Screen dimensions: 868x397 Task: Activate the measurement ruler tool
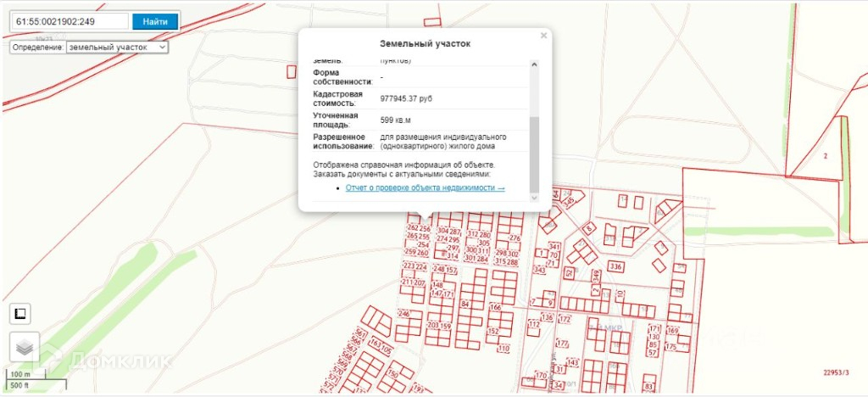tap(19, 314)
